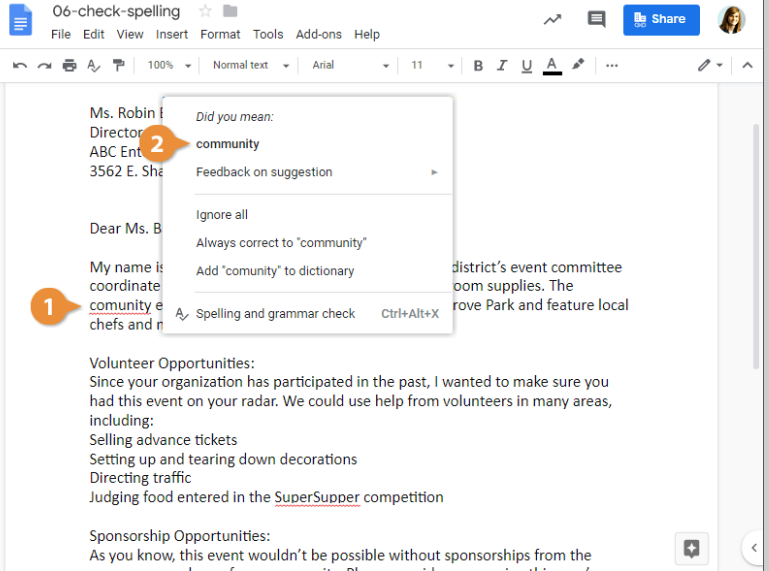Open the File menu
The image size is (769, 571).
61,34
